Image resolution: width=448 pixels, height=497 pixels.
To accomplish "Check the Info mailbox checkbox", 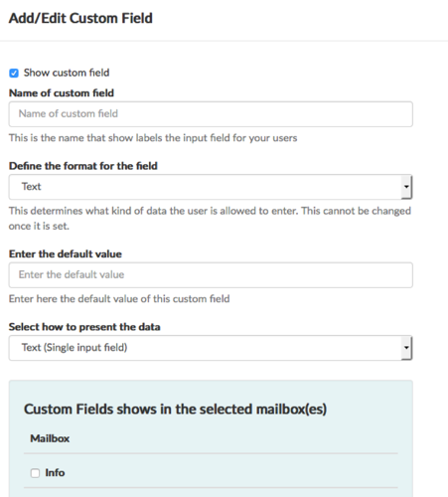I will [35, 473].
